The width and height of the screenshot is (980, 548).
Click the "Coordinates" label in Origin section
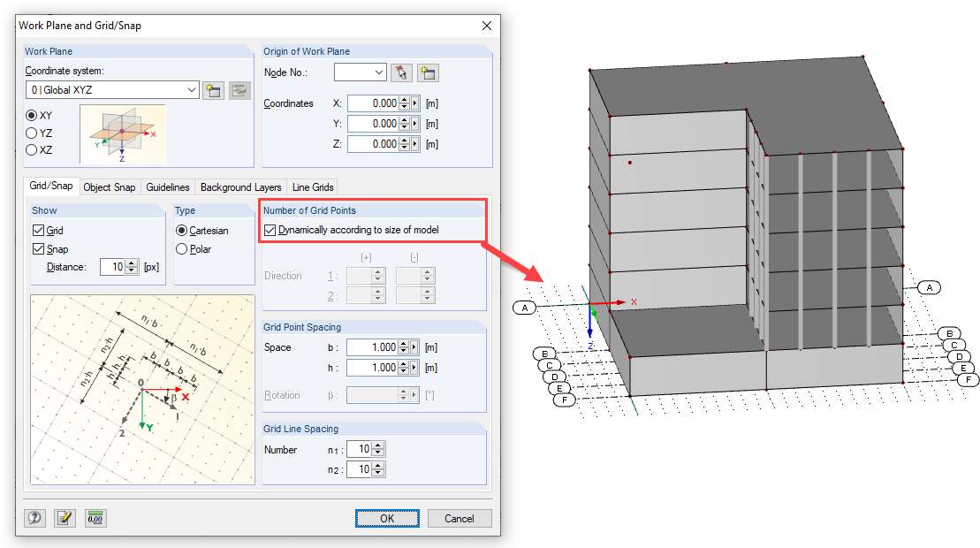click(x=288, y=103)
